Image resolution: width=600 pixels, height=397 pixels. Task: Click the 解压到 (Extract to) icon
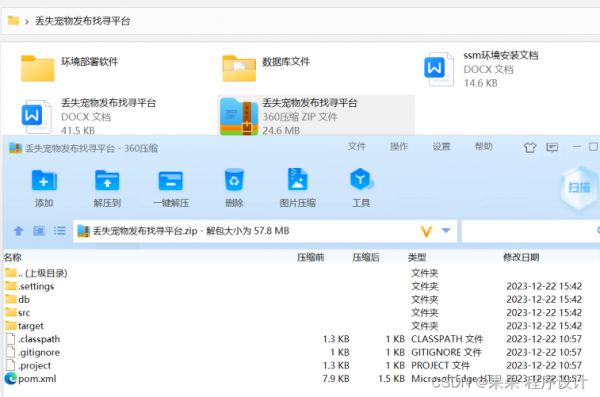coord(107,180)
